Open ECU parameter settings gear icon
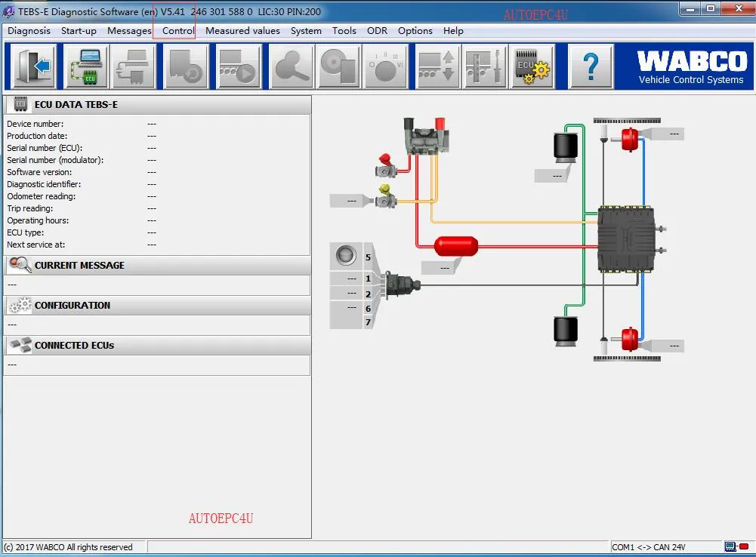 (x=532, y=66)
